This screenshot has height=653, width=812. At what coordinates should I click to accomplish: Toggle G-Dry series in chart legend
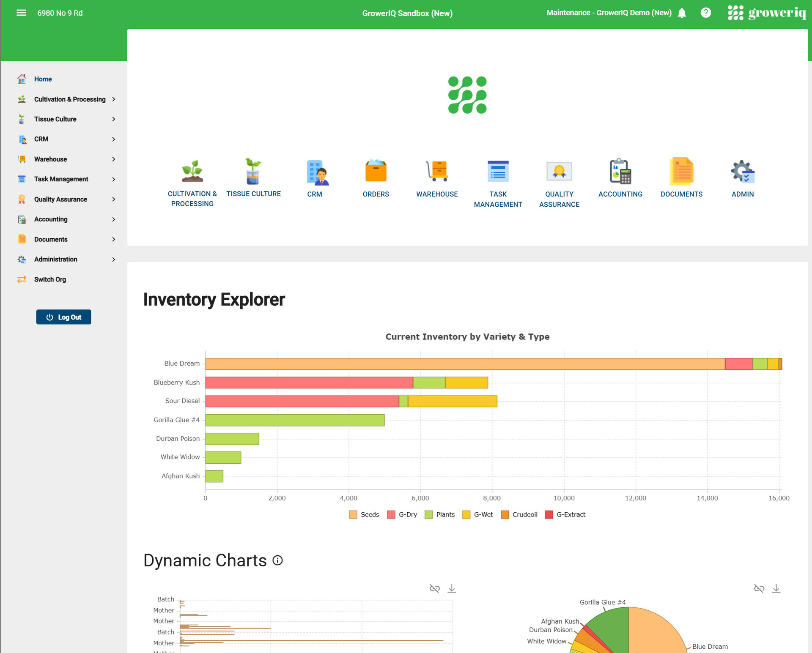click(402, 514)
